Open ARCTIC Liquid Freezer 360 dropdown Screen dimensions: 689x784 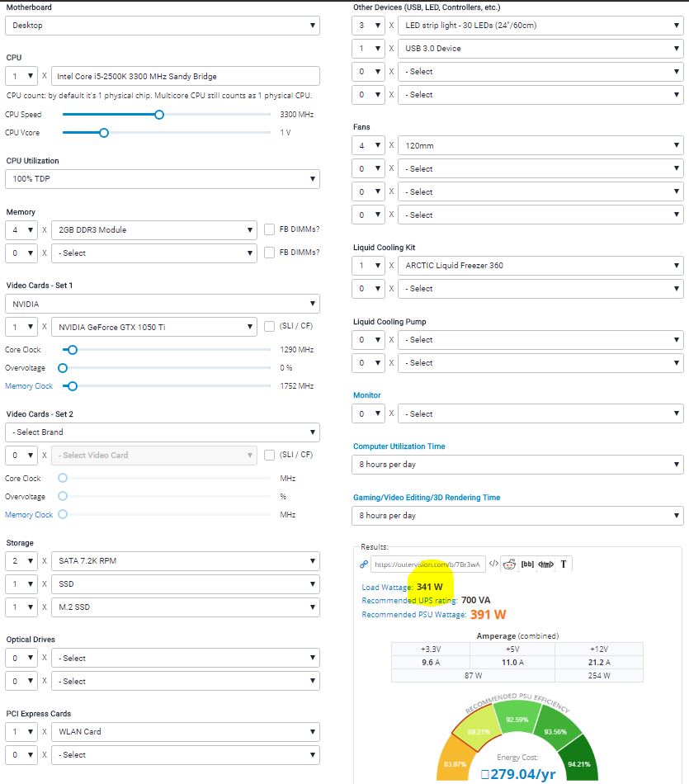coord(540,266)
